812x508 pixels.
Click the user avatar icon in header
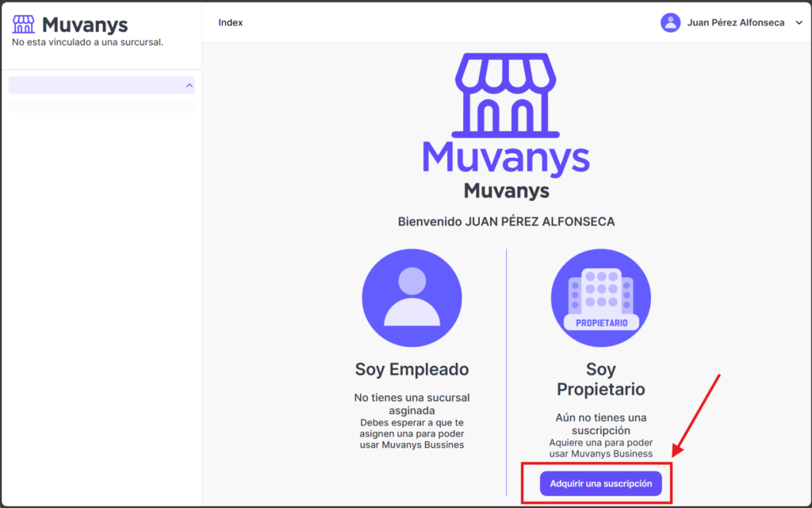click(670, 23)
